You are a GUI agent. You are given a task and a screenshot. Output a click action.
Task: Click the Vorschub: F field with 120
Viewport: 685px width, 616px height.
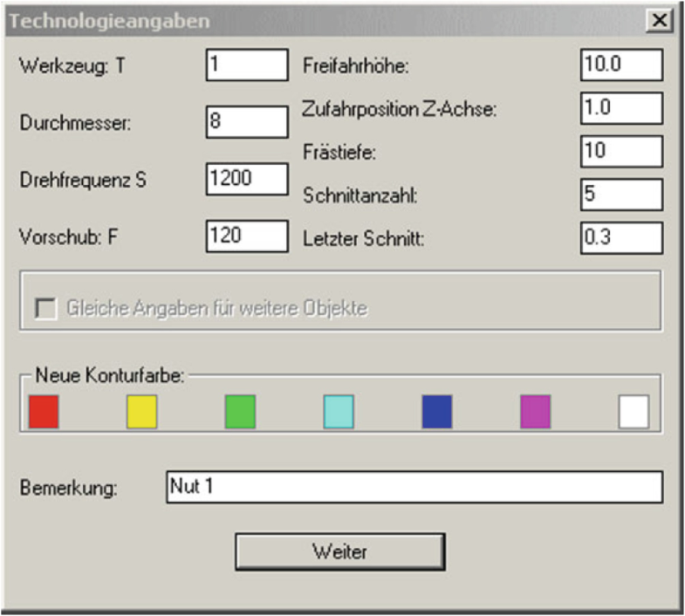(x=247, y=236)
